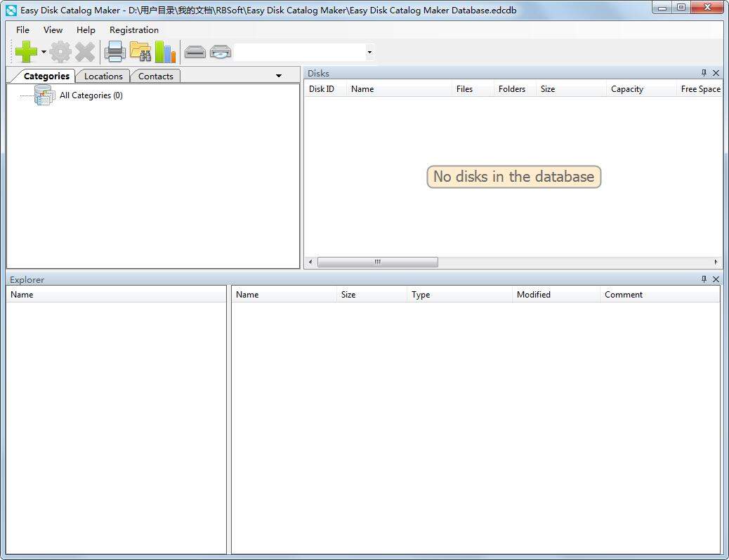Catalog a disc with the CD drive icon

point(221,51)
